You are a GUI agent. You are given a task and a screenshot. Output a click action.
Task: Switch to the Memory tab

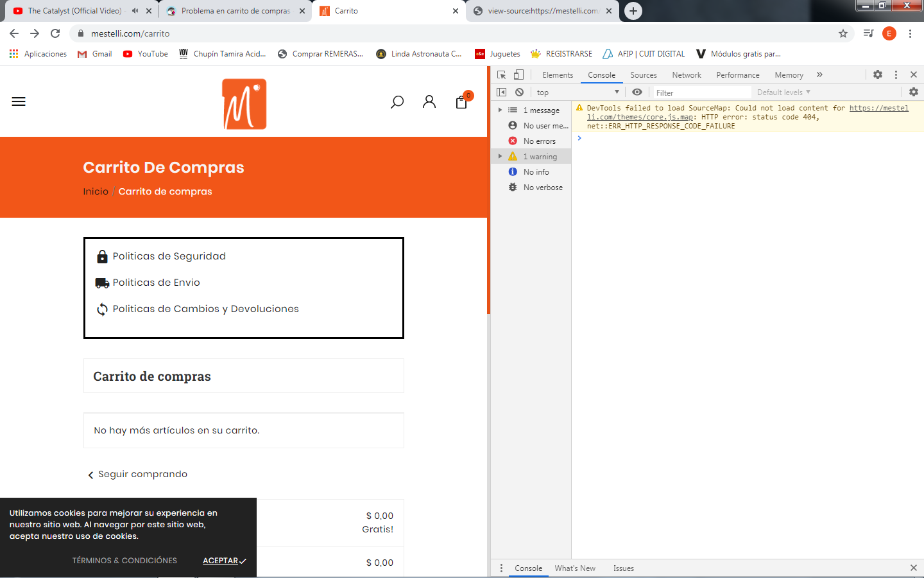click(x=789, y=75)
